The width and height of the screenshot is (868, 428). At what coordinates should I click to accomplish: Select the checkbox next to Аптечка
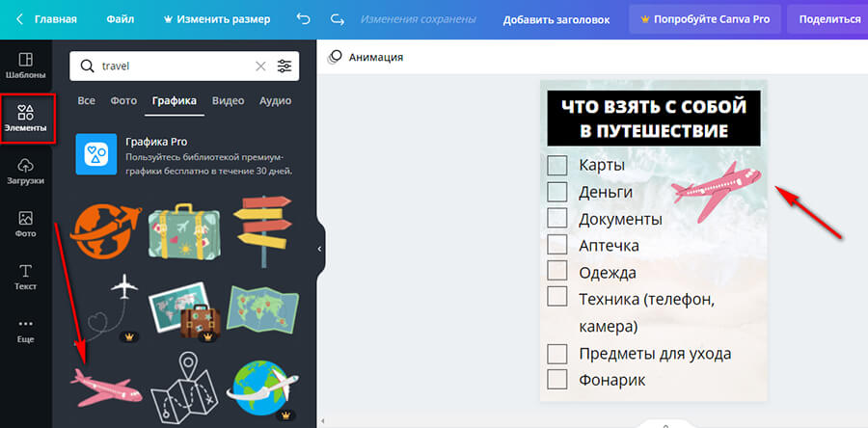click(x=557, y=245)
